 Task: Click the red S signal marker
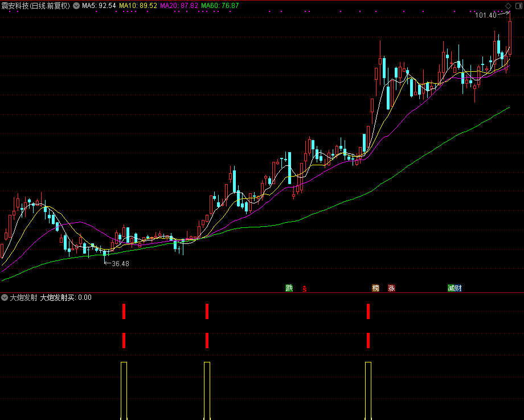coord(305,288)
